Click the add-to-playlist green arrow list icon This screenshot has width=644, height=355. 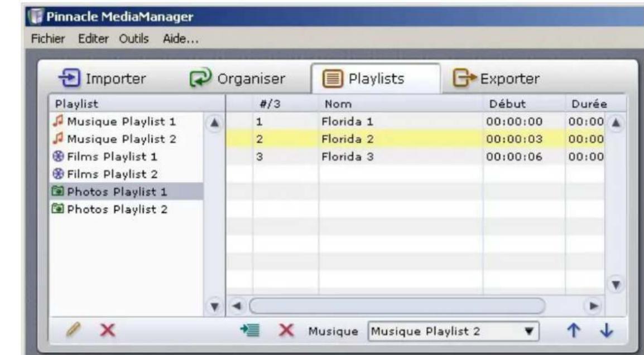pos(249,330)
